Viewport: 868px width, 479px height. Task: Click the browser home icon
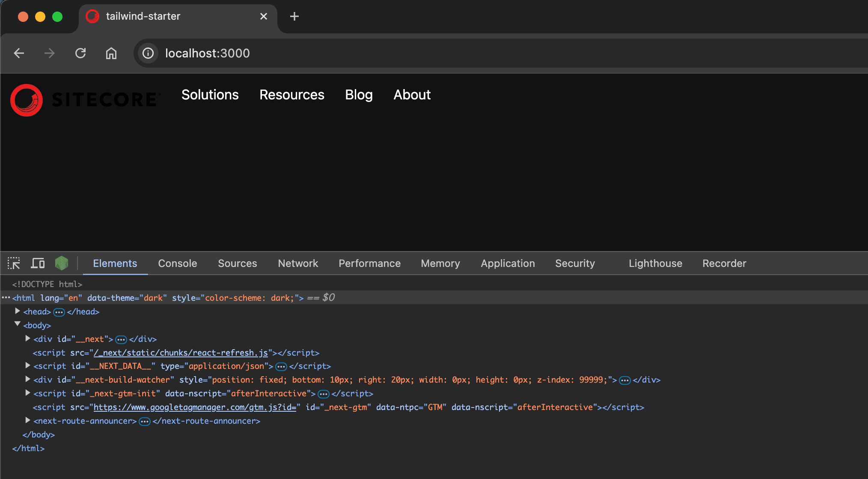[x=111, y=53]
